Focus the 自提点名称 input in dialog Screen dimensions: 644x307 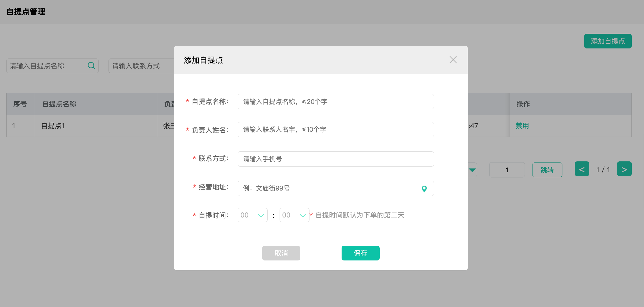coord(336,102)
